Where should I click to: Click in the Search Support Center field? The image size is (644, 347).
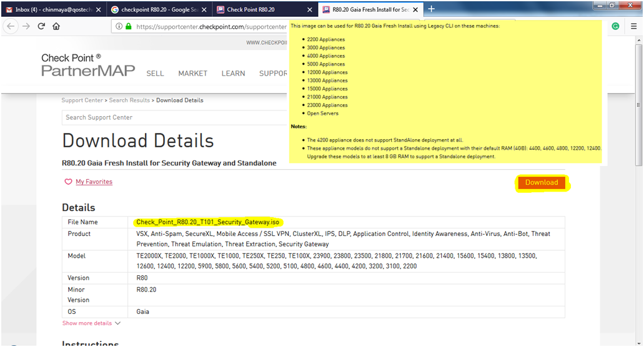pos(174,117)
